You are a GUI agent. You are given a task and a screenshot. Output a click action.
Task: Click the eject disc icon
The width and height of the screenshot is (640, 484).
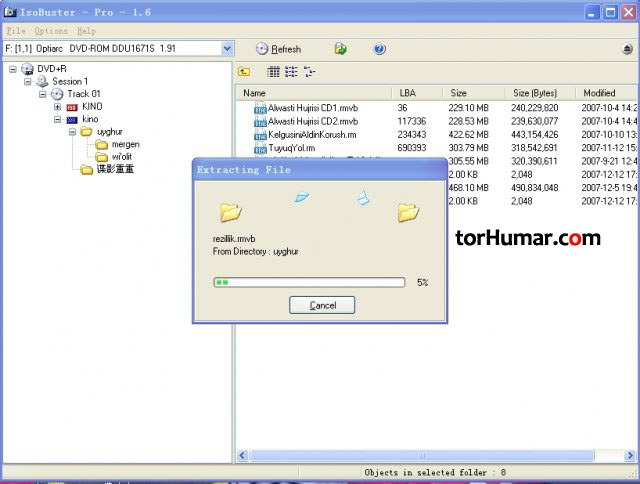627,49
